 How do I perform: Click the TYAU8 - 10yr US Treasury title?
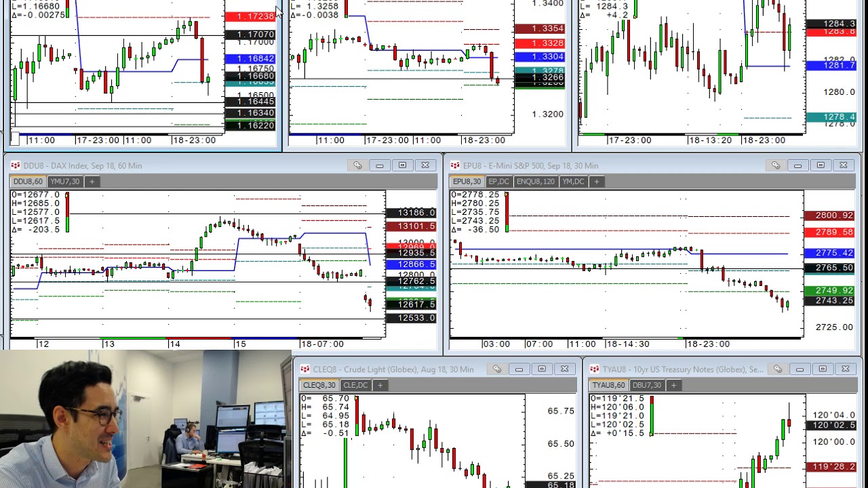683,369
